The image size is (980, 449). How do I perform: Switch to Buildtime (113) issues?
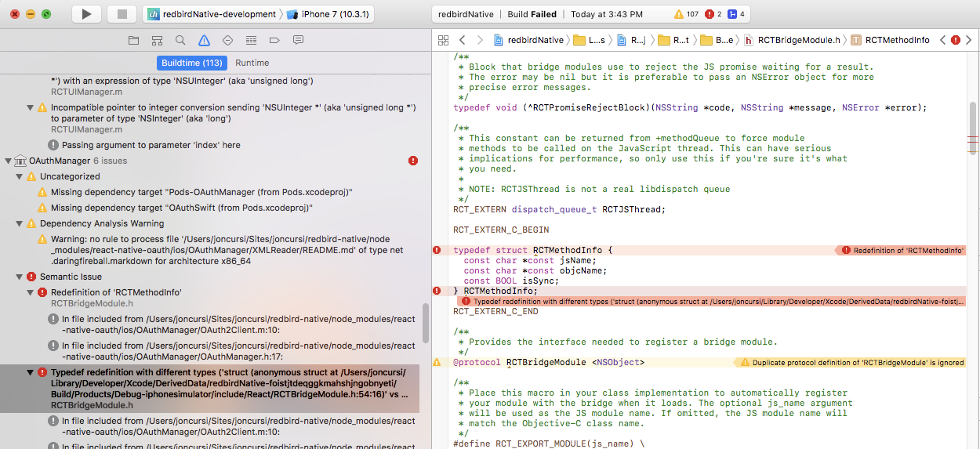point(191,63)
